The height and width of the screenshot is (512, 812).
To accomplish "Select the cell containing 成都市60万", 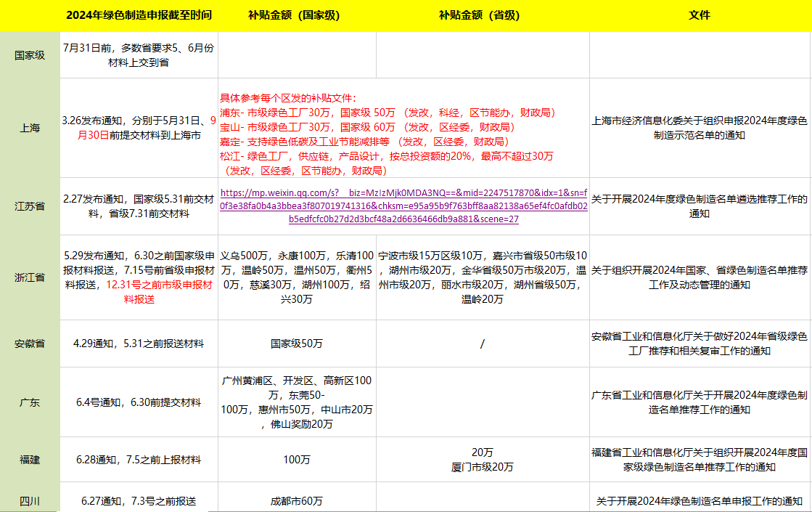I will [297, 501].
